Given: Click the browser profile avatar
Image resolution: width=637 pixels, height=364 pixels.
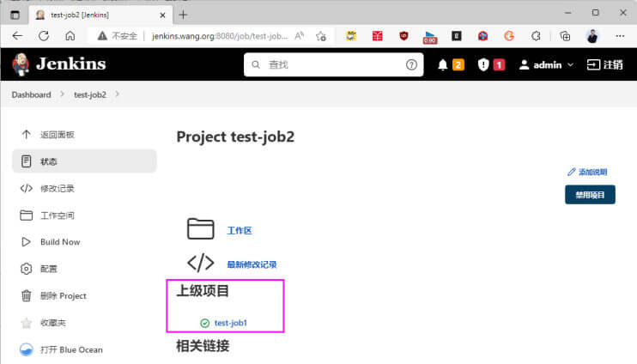Looking at the screenshot, I should pyautogui.click(x=592, y=36).
